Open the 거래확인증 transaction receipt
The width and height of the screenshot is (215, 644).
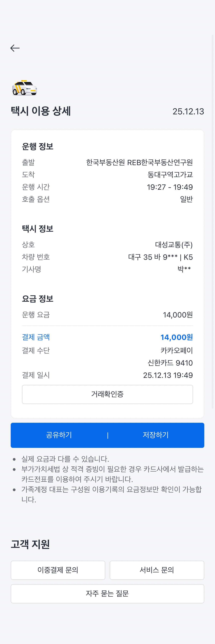pos(107,394)
